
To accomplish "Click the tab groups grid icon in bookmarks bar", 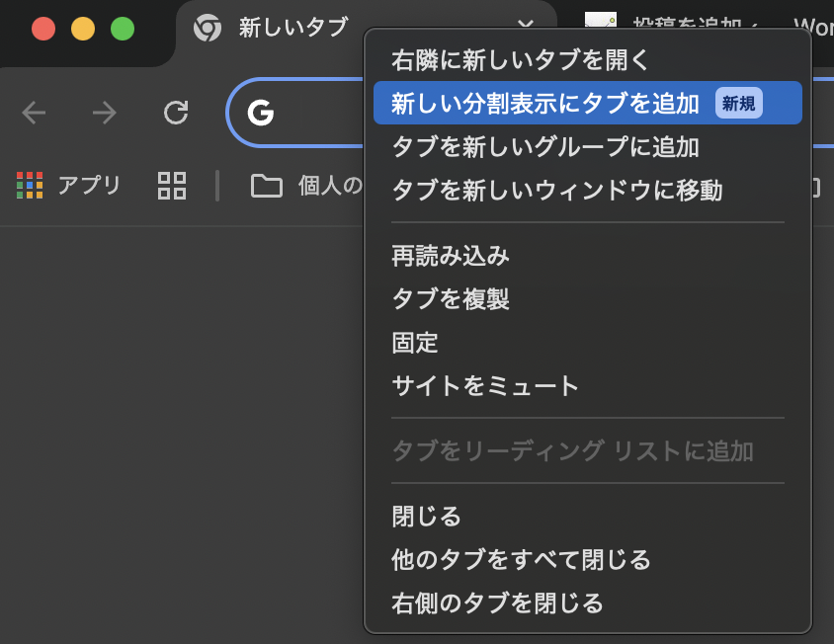I will click(172, 185).
